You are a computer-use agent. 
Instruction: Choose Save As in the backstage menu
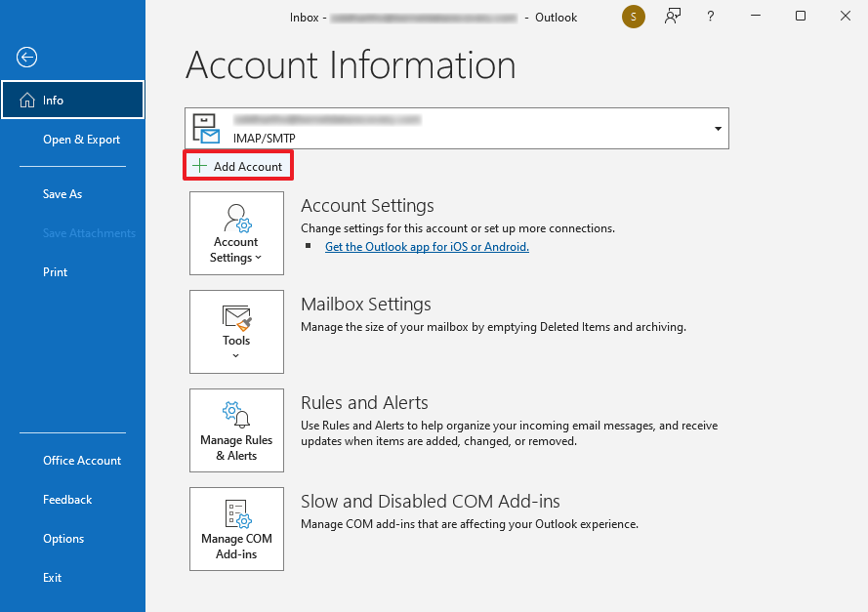62,194
